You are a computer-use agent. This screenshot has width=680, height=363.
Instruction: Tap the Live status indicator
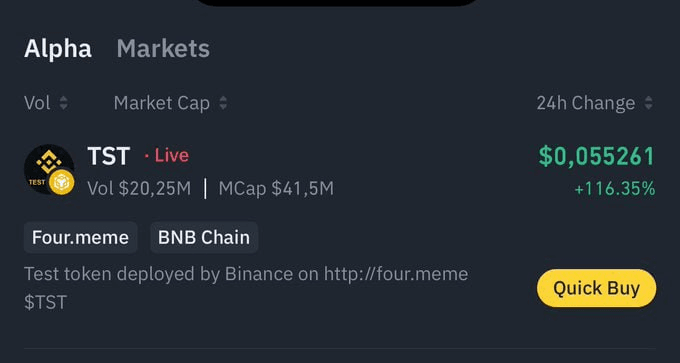tap(167, 156)
